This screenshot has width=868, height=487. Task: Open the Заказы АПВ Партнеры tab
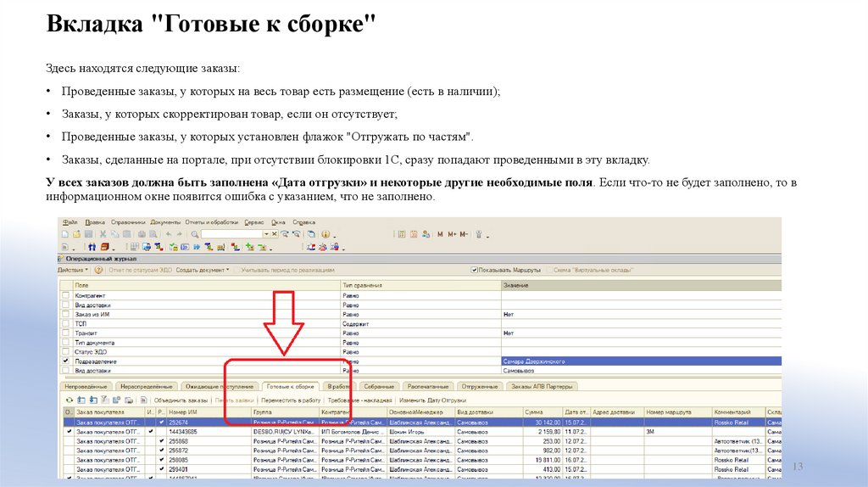tap(542, 387)
